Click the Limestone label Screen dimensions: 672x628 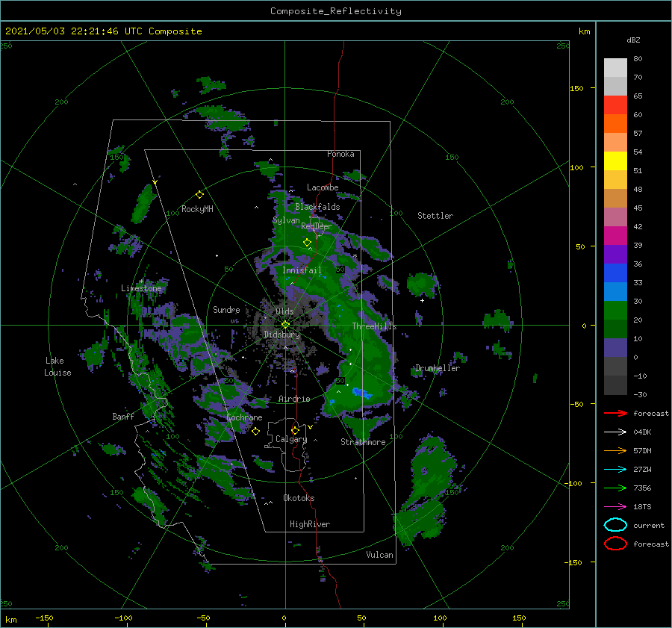click(141, 288)
